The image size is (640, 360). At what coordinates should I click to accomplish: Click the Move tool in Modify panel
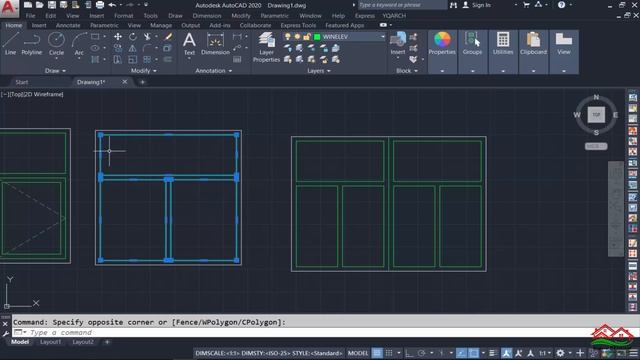118,37
